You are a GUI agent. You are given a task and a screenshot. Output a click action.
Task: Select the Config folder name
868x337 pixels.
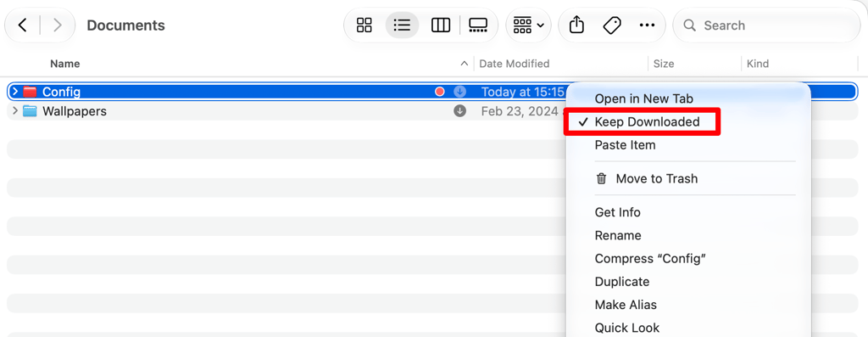coord(61,92)
